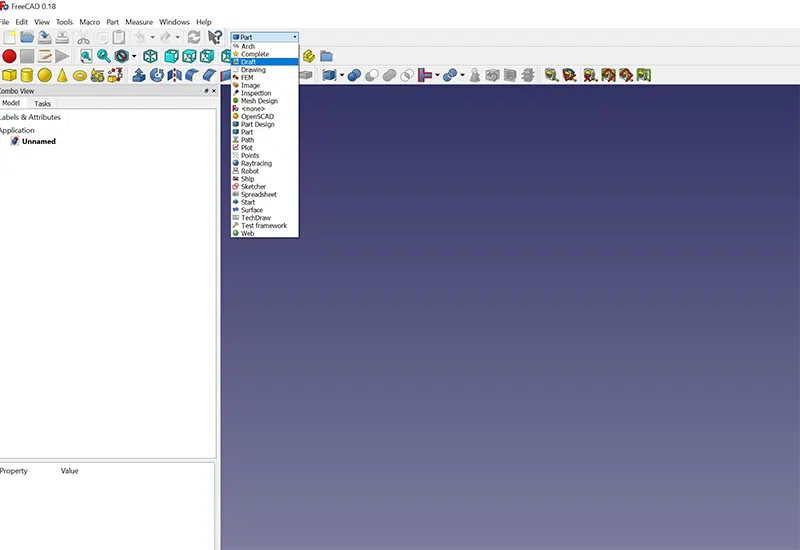
Task: Click the blue folder group icon
Action: pyautogui.click(x=327, y=56)
